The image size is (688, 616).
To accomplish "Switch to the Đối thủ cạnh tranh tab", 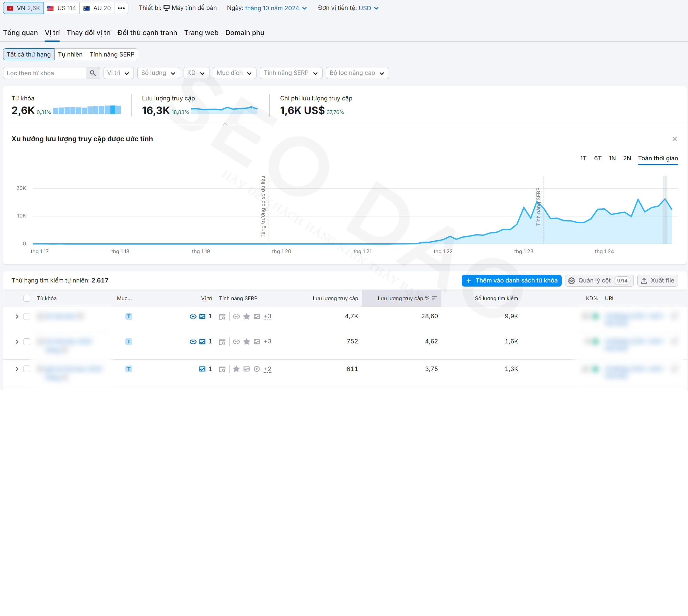I will (147, 33).
